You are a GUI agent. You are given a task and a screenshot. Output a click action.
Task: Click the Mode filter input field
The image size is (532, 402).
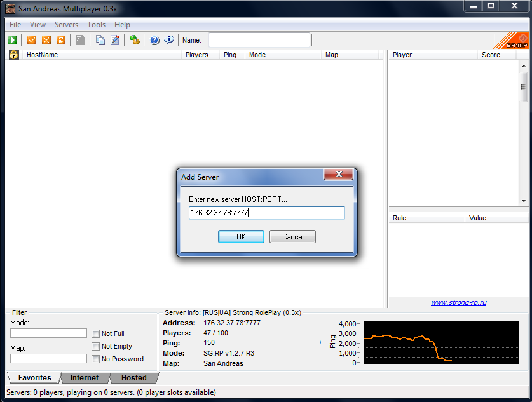pos(48,333)
